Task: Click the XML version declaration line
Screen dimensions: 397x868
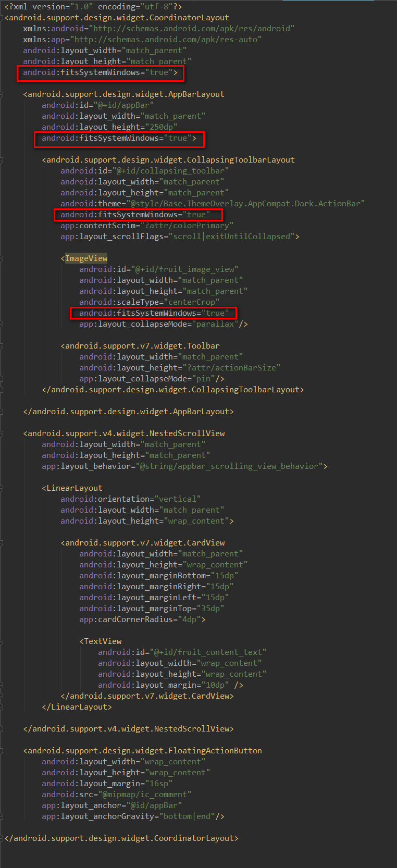Action: pyautogui.click(x=93, y=7)
